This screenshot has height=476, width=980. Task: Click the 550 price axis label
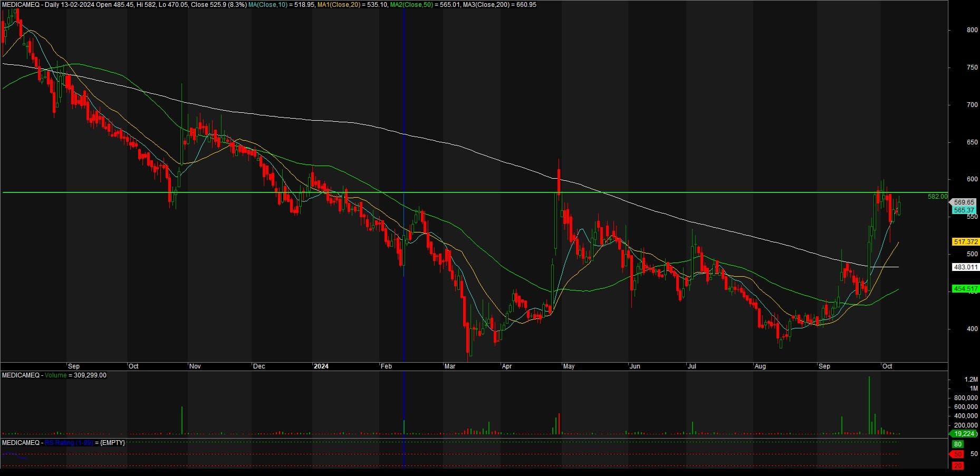click(x=972, y=217)
